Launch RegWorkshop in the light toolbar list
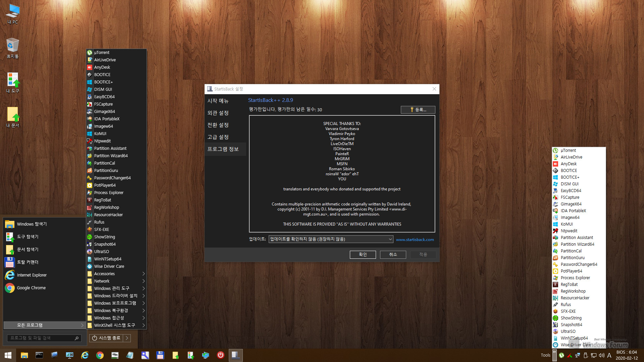 point(579,291)
